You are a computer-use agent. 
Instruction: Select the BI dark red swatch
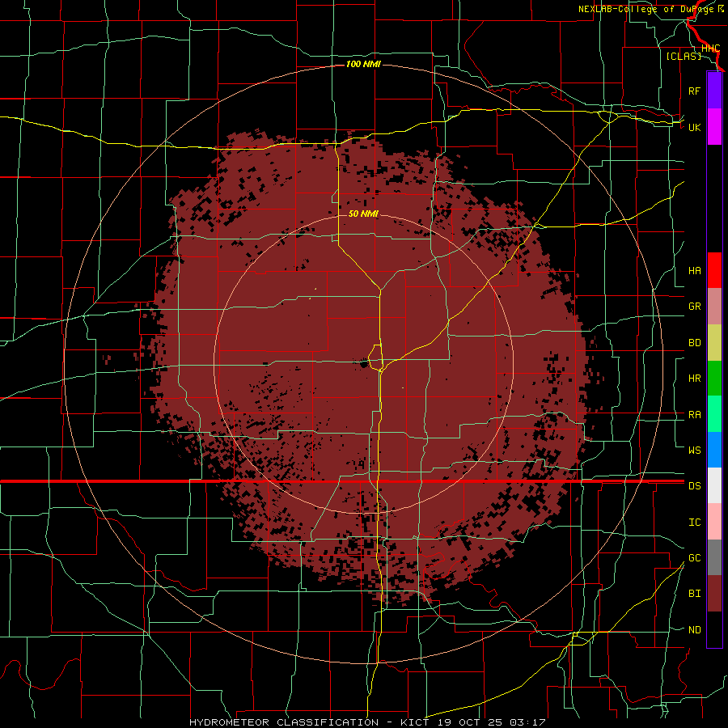point(714,594)
